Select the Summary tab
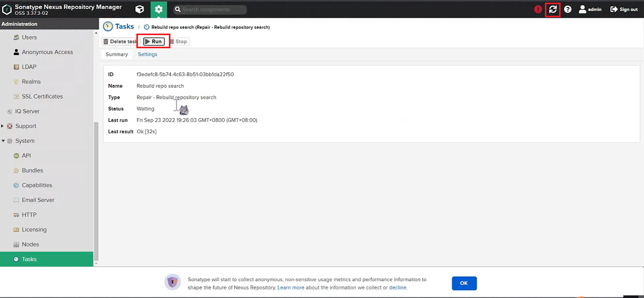The height and width of the screenshot is (298, 644). [x=116, y=55]
